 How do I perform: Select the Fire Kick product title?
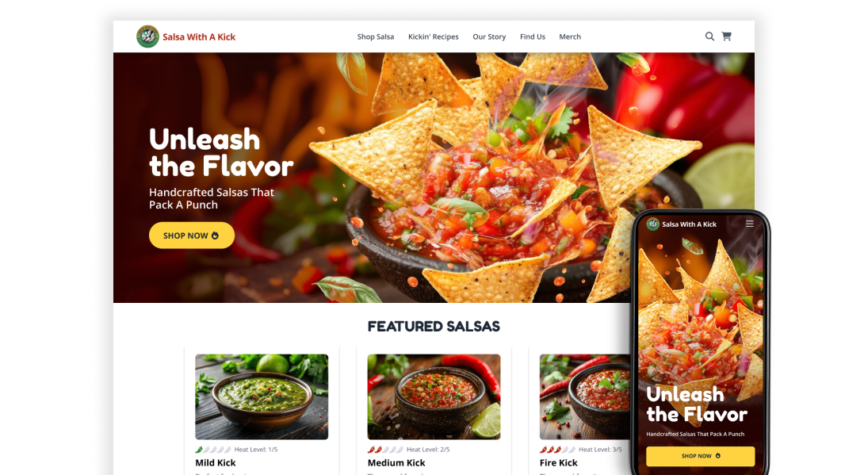(559, 463)
